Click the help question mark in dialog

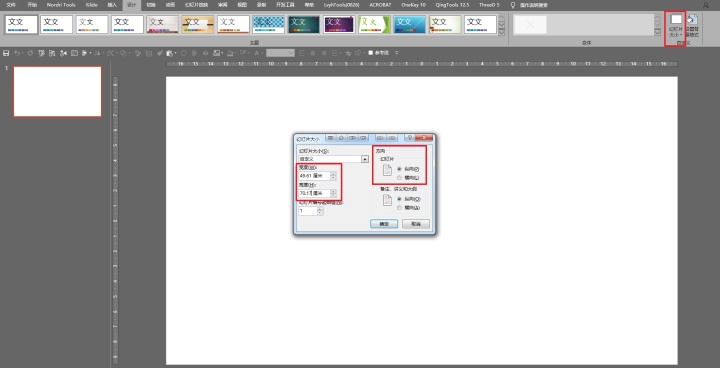click(410, 138)
